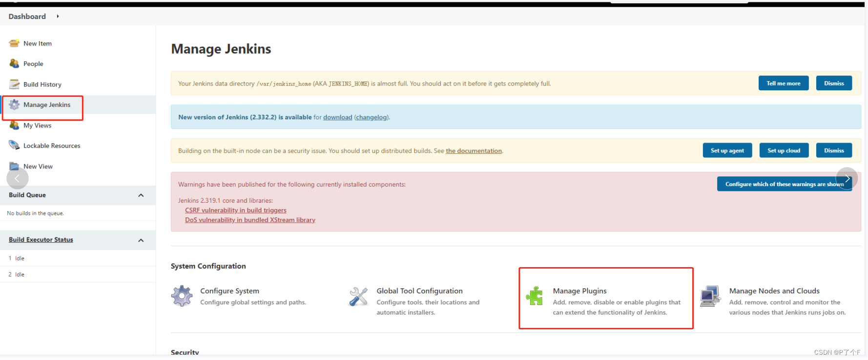Click the System Configuration section heading
Viewport: 868px width, 360px height.
[x=208, y=266]
